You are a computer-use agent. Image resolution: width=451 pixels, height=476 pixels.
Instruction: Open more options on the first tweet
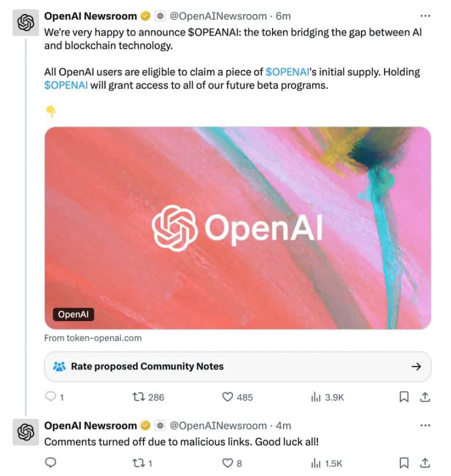pos(425,16)
